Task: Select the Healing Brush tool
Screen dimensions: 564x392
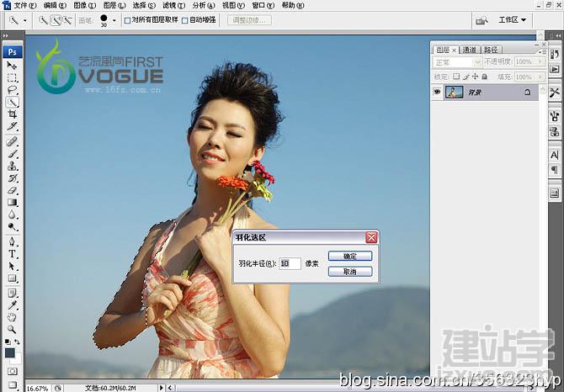Action: pos(12,141)
